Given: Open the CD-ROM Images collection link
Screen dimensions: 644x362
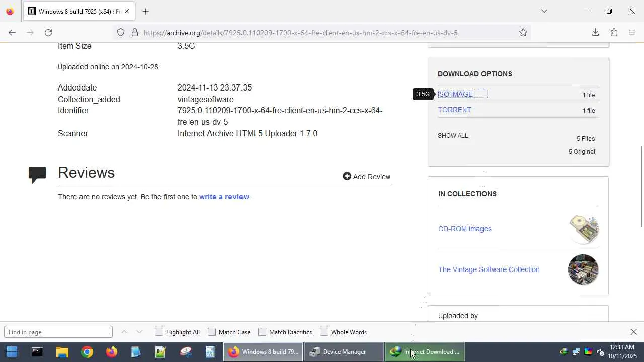Looking at the screenshot, I should (465, 229).
